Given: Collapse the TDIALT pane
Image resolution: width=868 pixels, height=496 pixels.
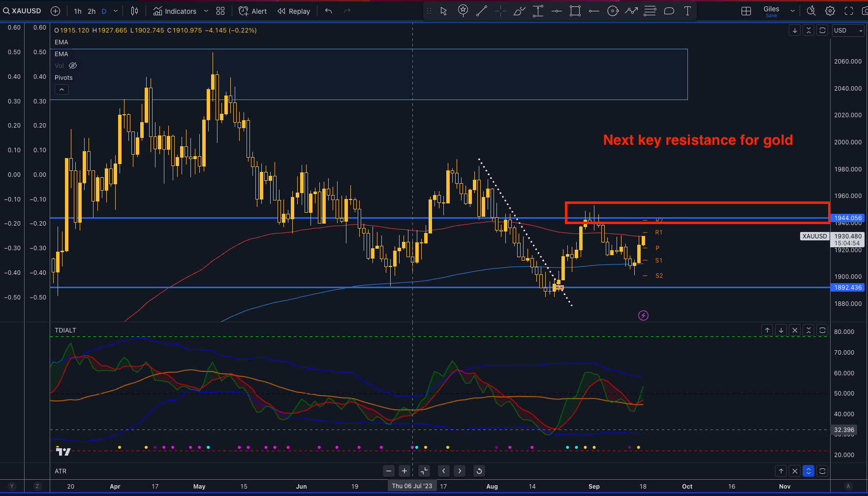Looking at the screenshot, I should tap(808, 331).
